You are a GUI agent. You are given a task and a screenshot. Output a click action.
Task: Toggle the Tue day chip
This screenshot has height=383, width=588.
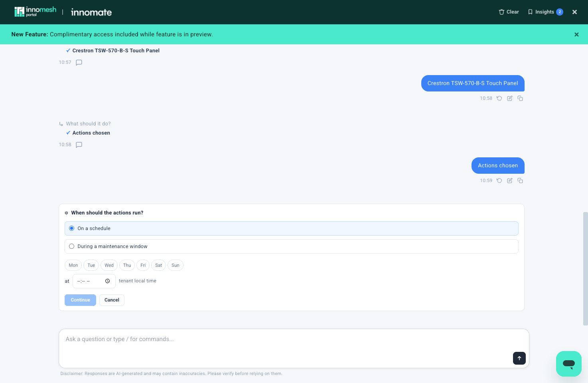(x=91, y=265)
